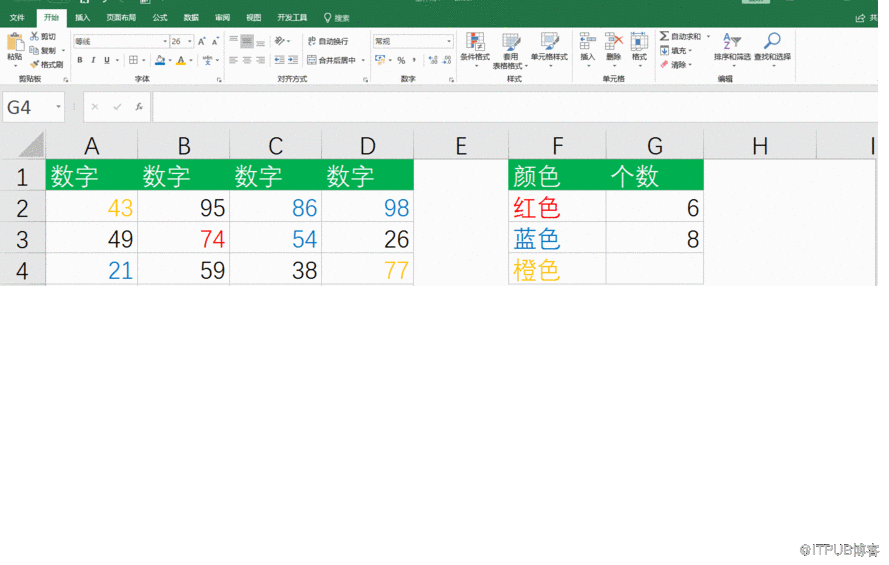The width and height of the screenshot is (889, 565).
Task: Select the Format Painter (格式刷) brush
Action: coord(35,64)
